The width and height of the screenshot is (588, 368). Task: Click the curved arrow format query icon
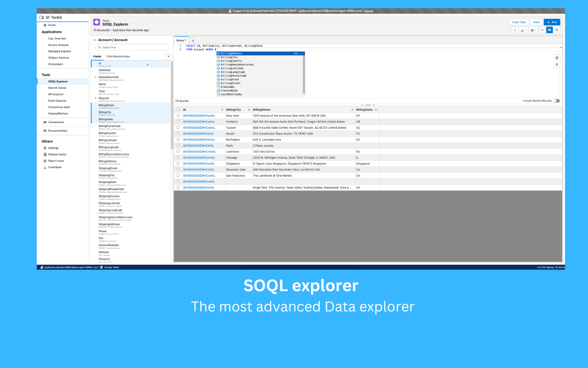[542, 30]
